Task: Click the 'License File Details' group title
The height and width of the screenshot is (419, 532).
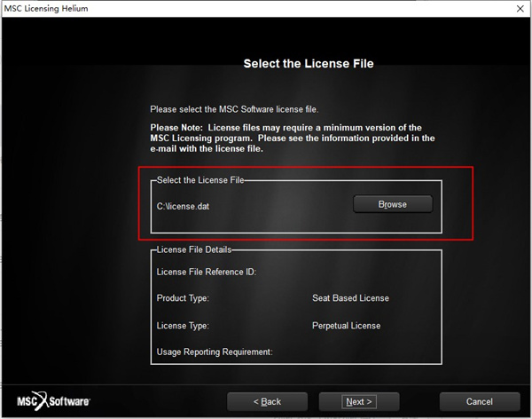Action: [193, 249]
